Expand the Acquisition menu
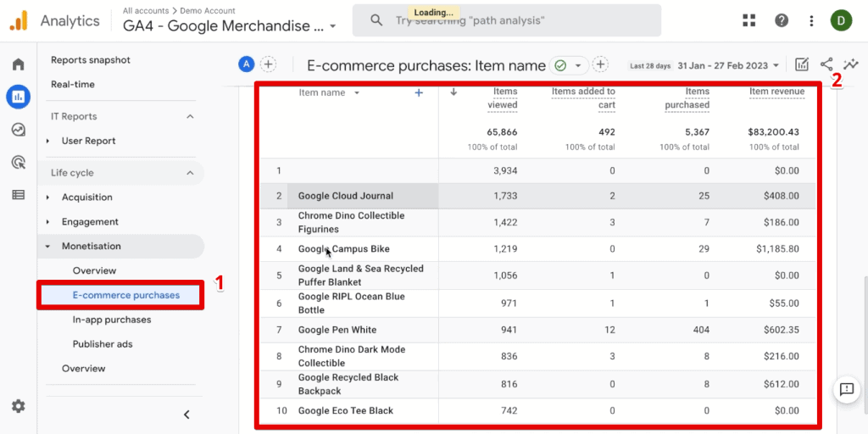 (48, 198)
